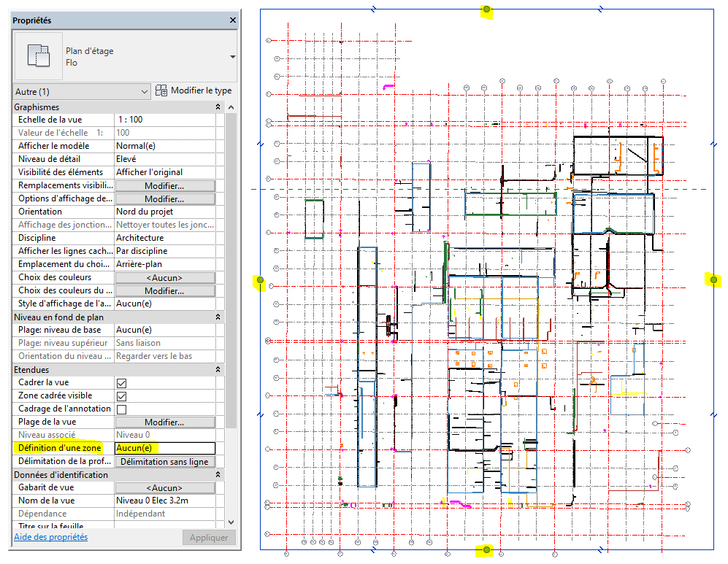
Task: Click the Délimitation sans ligne button
Action: [x=165, y=462]
